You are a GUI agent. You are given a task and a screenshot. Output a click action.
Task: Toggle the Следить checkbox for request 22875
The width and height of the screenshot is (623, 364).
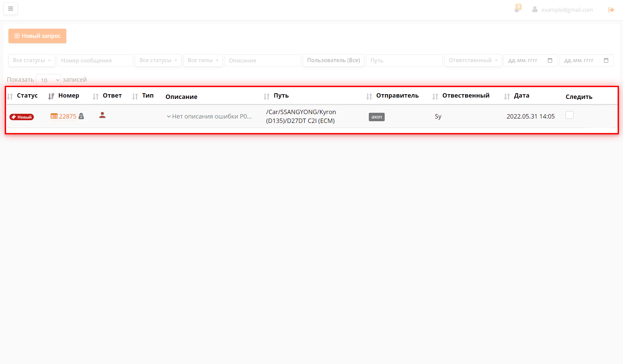[x=570, y=115]
